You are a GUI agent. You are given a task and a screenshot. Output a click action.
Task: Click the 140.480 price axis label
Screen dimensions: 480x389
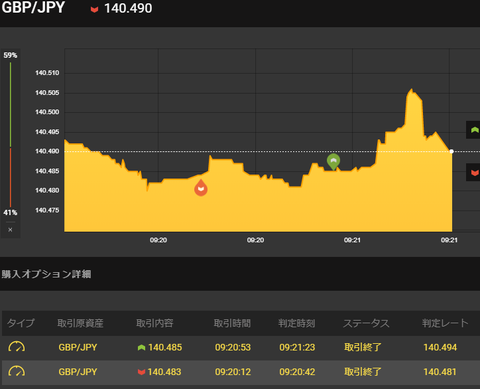click(47, 190)
